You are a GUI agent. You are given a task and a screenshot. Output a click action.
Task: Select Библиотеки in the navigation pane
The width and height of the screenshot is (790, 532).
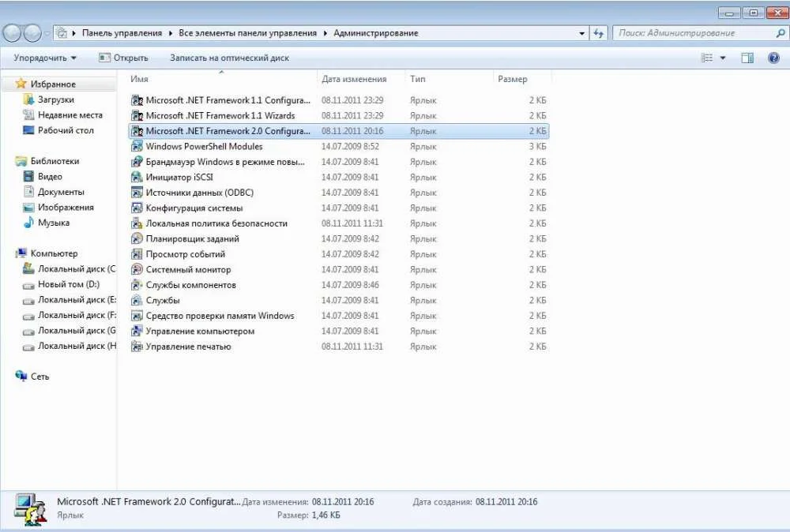point(55,161)
